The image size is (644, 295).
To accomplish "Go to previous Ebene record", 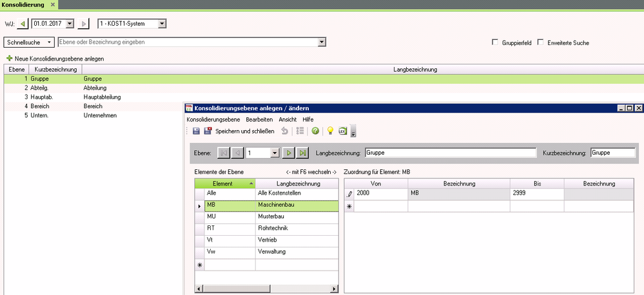I will (x=238, y=153).
